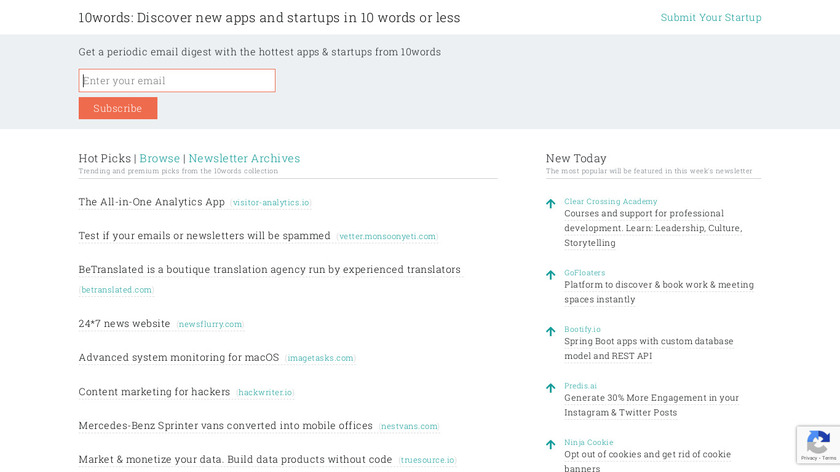The height and width of the screenshot is (472, 840).
Task: Visit truesource.io link
Action: click(428, 460)
